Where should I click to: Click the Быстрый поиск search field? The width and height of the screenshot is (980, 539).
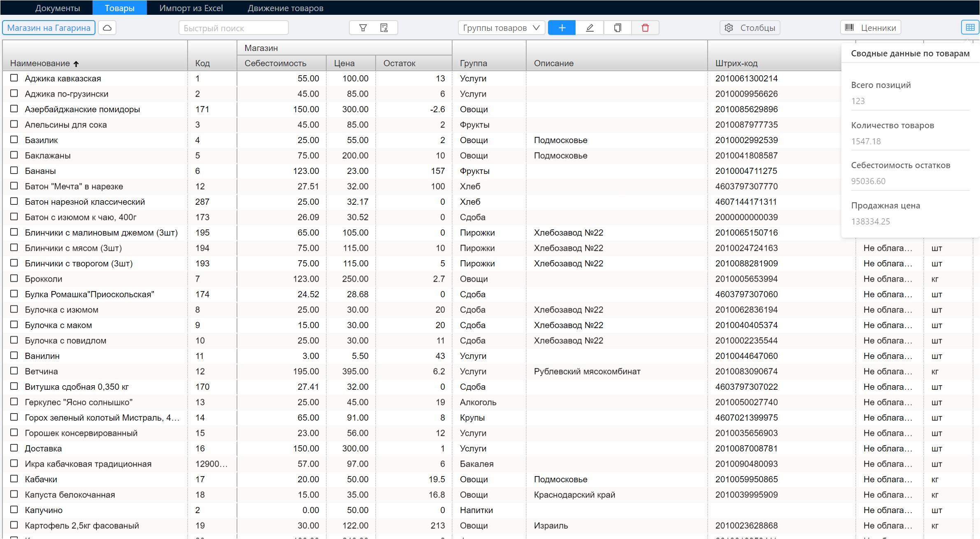[x=234, y=28]
